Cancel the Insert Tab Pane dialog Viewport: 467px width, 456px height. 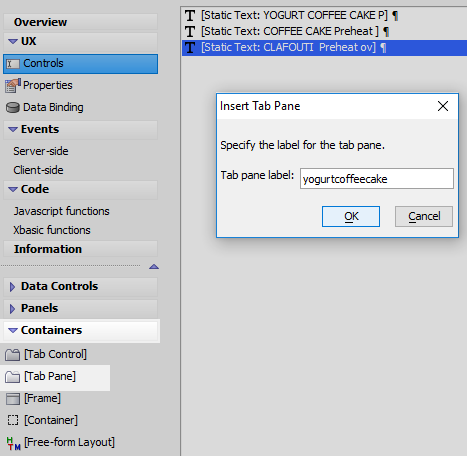tap(424, 217)
